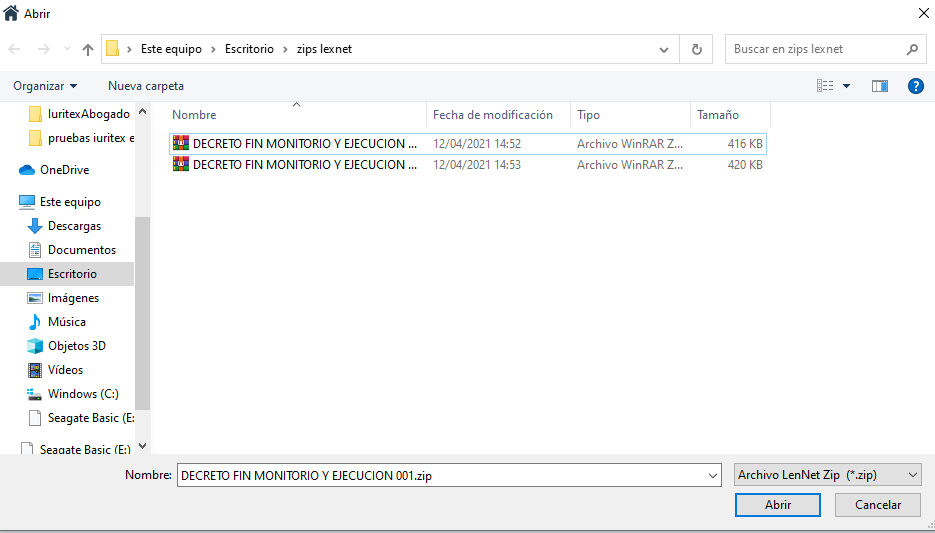Image resolution: width=935 pixels, height=533 pixels.
Task: Click the Refresh button in address bar
Action: pos(696,49)
